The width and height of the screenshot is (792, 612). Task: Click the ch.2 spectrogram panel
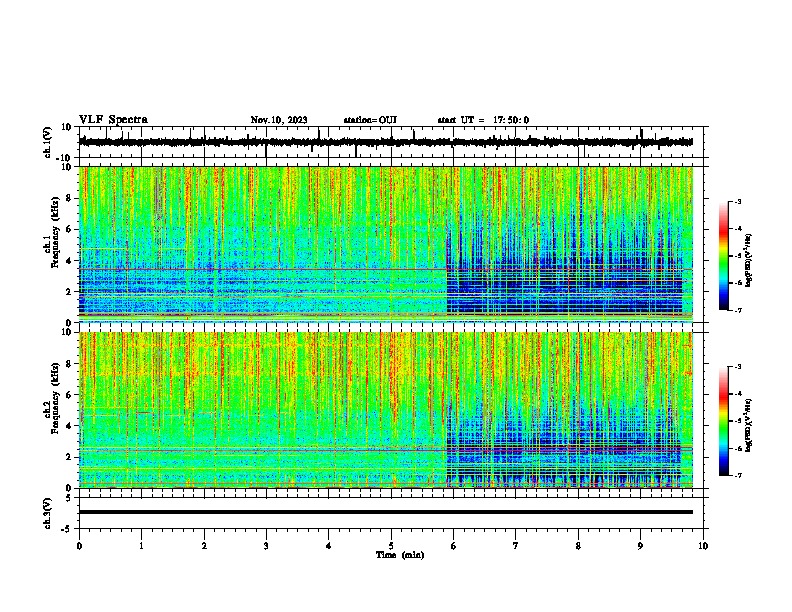click(x=386, y=410)
